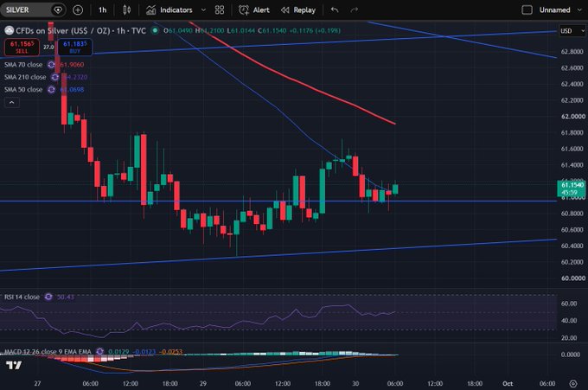Screen dimensions: 588x390
Task: Click the CFDs on Silver title
Action: (x=80, y=31)
